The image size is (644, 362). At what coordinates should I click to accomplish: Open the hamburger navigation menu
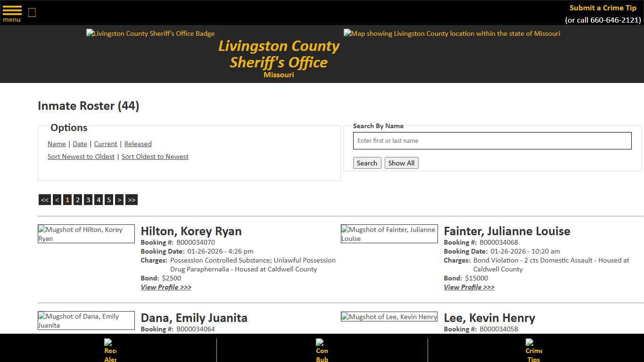coord(11,12)
